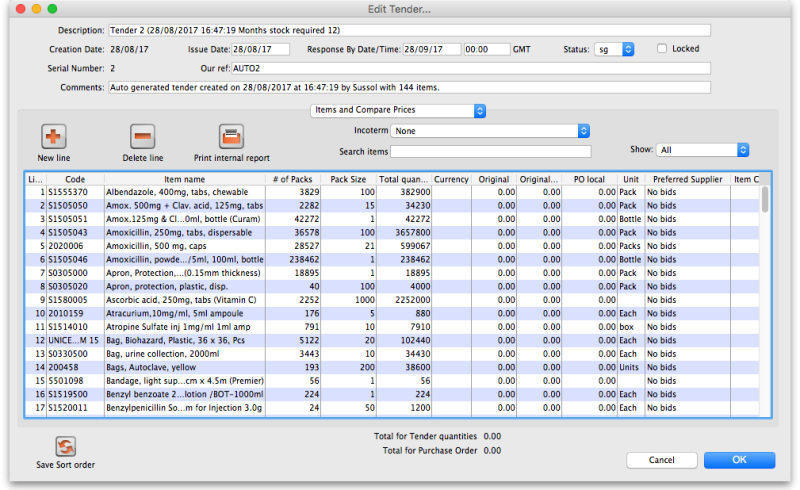
Task: Expand the Show filter dropdown
Action: (x=702, y=149)
